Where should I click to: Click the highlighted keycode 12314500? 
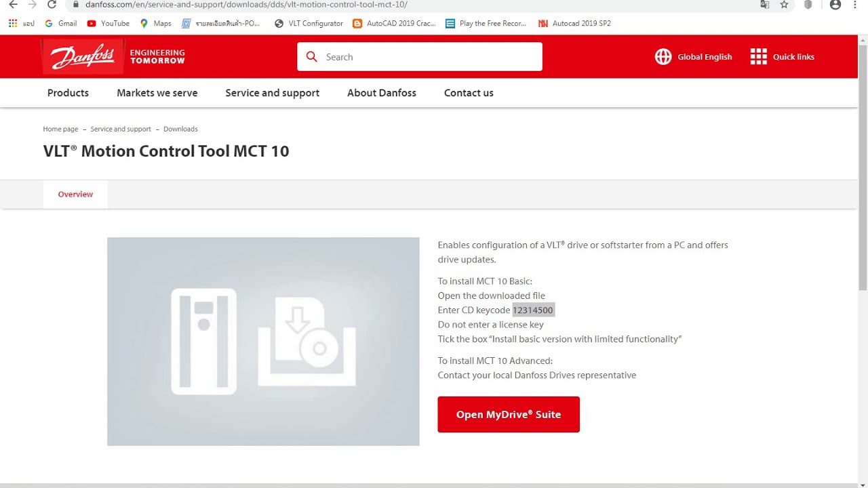click(x=533, y=310)
